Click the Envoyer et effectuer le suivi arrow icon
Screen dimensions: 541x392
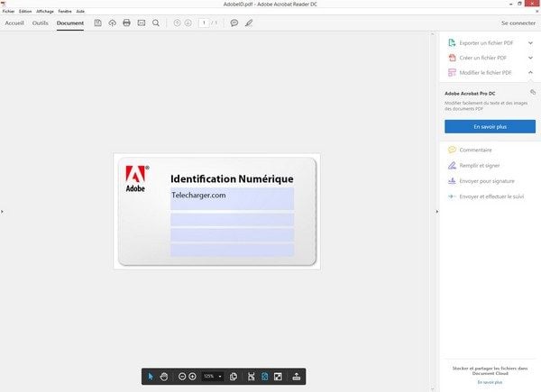point(452,196)
